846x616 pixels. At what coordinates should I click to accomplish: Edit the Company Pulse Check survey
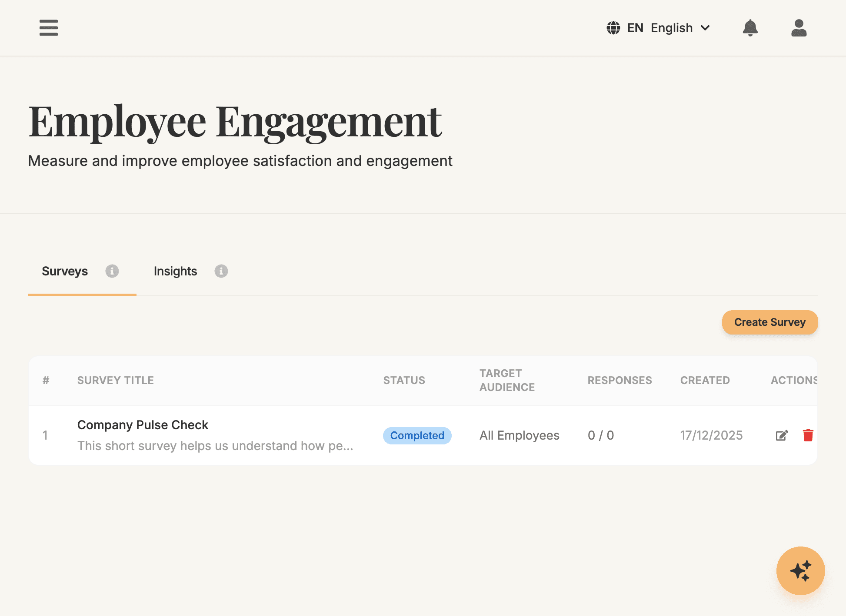pyautogui.click(x=781, y=435)
